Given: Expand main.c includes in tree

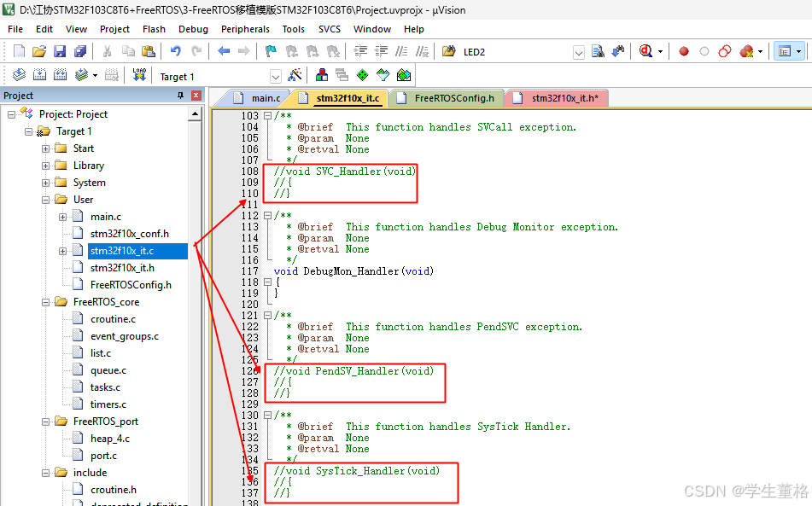Looking at the screenshot, I should 62,218.
